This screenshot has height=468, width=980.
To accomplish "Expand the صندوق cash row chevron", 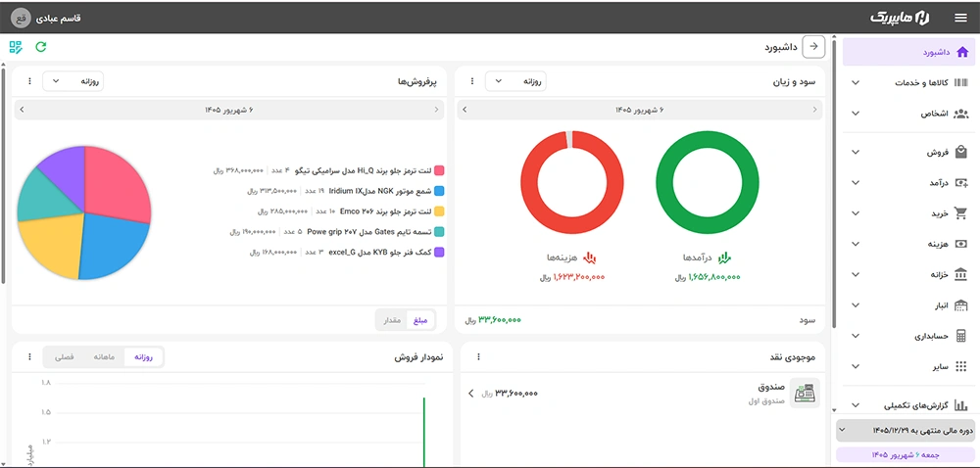I will click(x=470, y=394).
